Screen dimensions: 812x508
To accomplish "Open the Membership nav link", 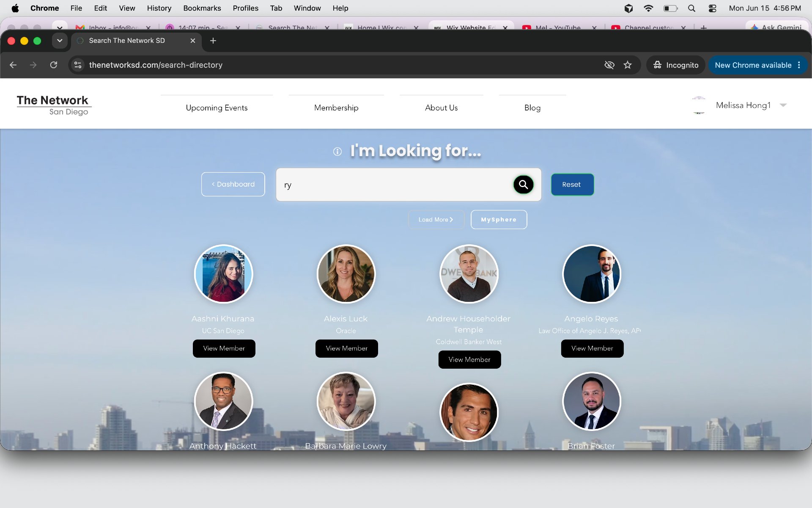I will click(336, 108).
